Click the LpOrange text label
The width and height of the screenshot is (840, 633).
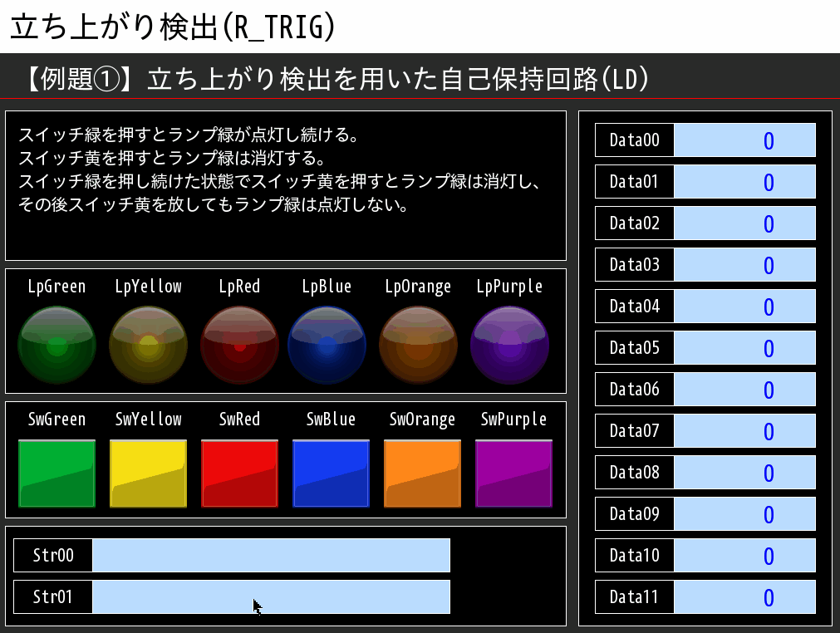419,287
